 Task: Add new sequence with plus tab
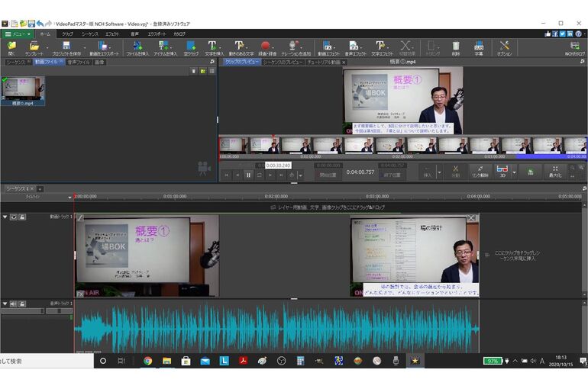(40, 189)
